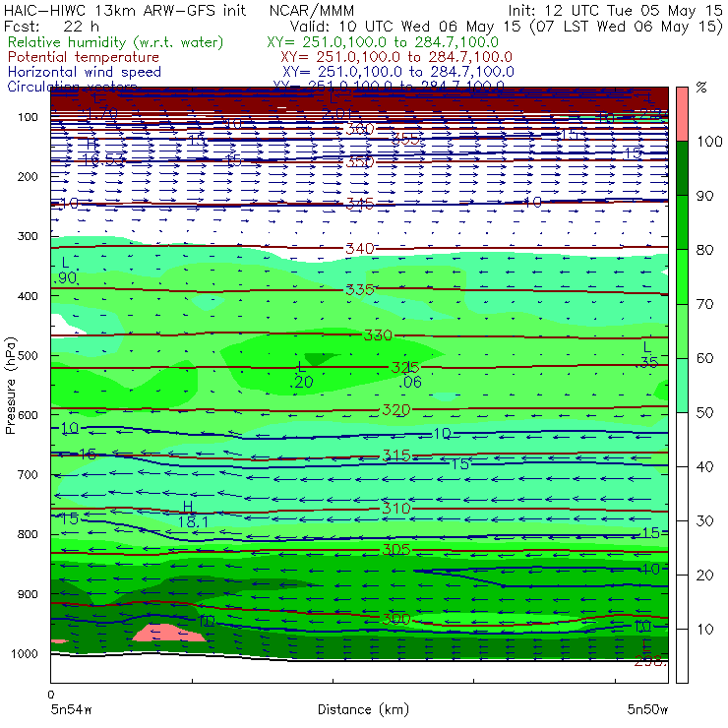This screenshot has width=728, height=728.
Task: Click the 600 pressure axis tick label
Action: [28, 414]
